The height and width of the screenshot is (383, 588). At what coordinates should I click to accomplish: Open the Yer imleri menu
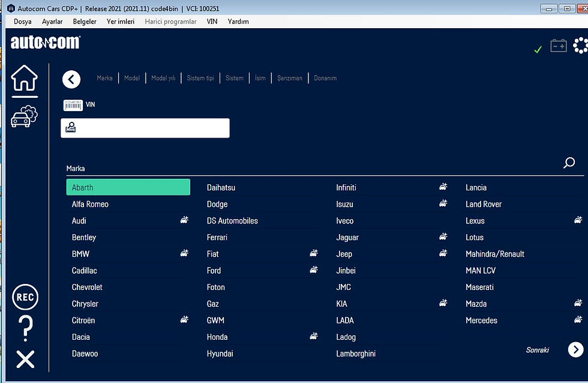(x=121, y=22)
